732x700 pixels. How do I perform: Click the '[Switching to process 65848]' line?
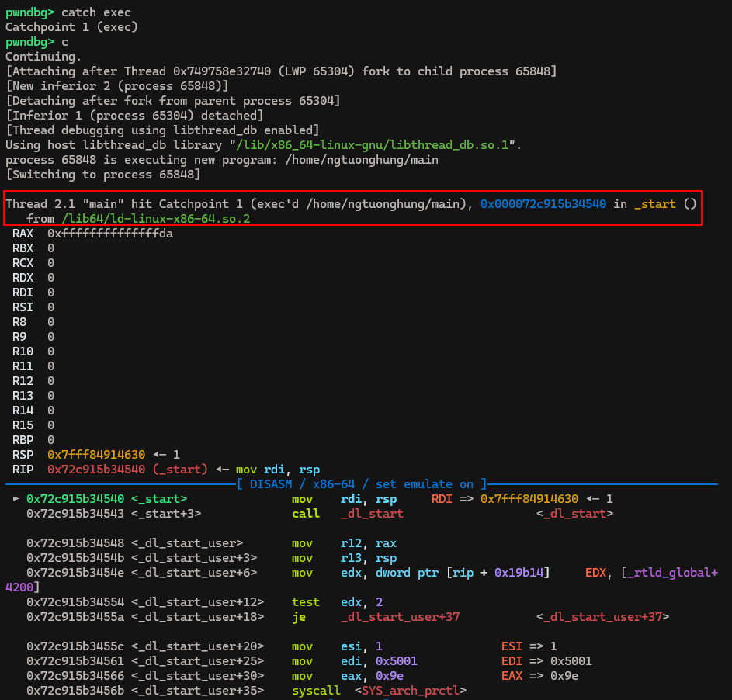coord(102,175)
